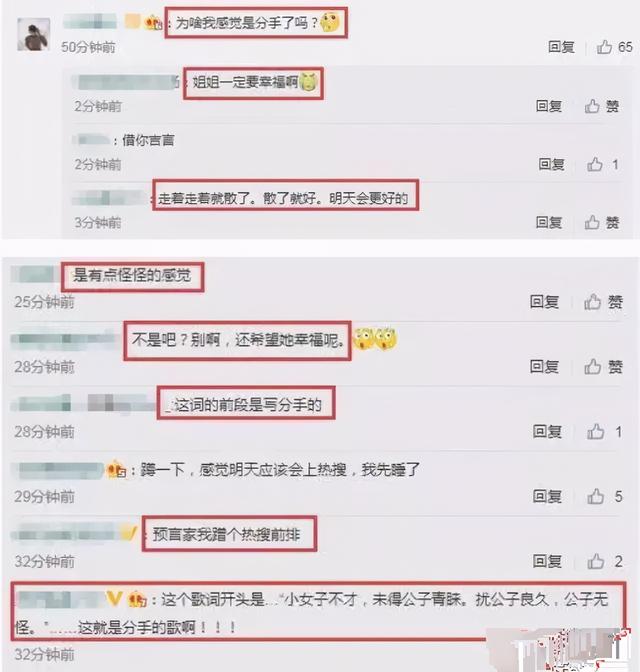Screen dimensions: 640x672
Task: Open the top commenter's avatar
Action: [33, 35]
